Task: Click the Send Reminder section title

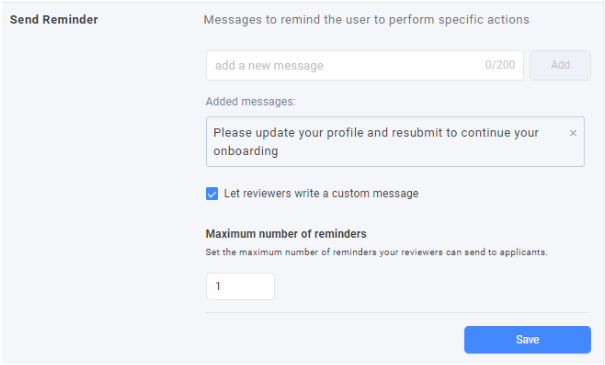Action: point(54,20)
